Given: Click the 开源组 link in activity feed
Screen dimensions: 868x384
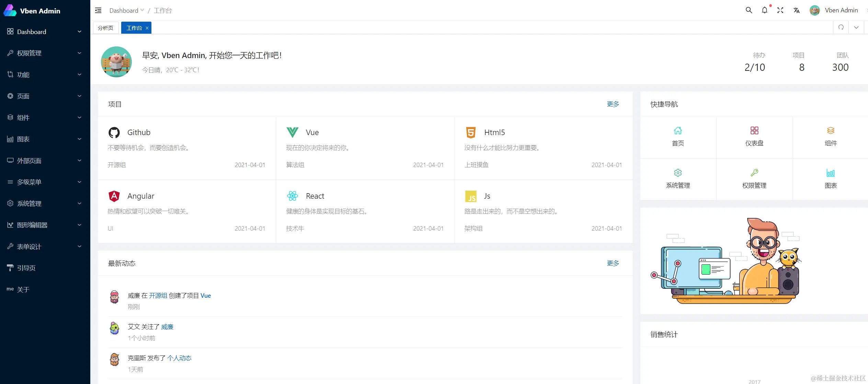Looking at the screenshot, I should (158, 295).
